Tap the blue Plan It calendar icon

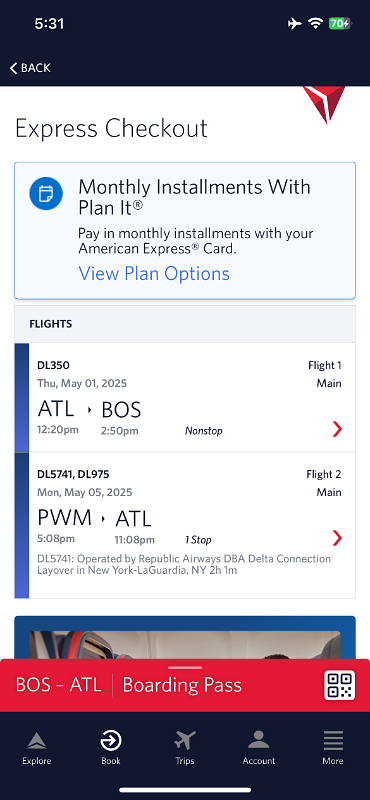(46, 194)
